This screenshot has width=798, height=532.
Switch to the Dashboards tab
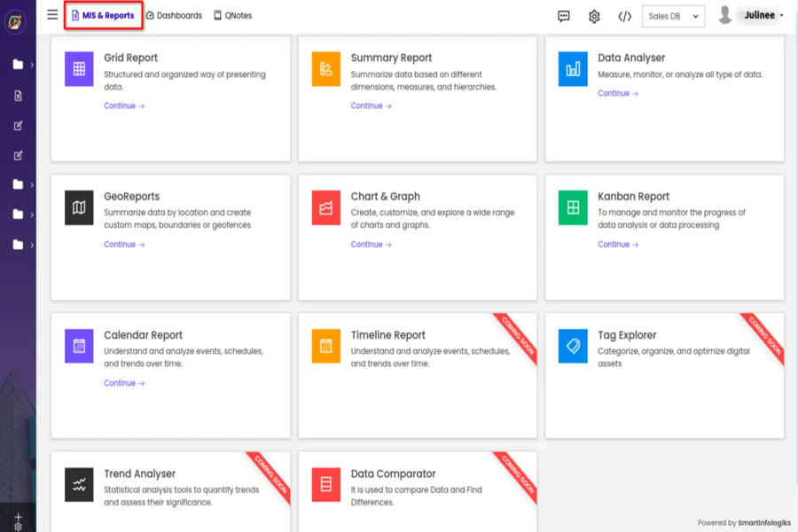pyautogui.click(x=174, y=15)
